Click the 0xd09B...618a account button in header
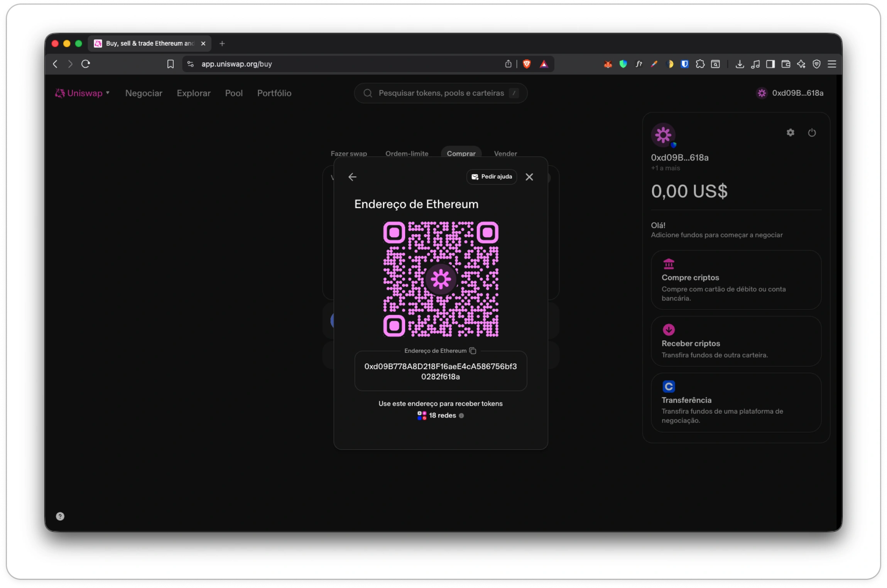887x588 pixels. (789, 93)
